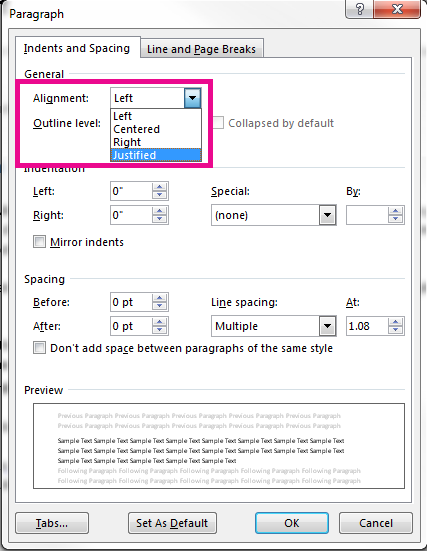Increase Before spacing with the up arrow
Image resolution: width=427 pixels, height=551 pixels.
[160, 298]
